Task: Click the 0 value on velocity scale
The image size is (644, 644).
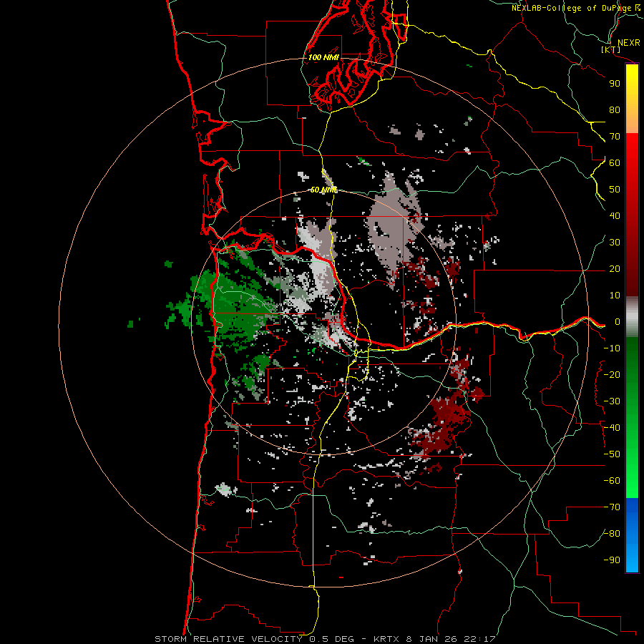Action: pyautogui.click(x=618, y=322)
